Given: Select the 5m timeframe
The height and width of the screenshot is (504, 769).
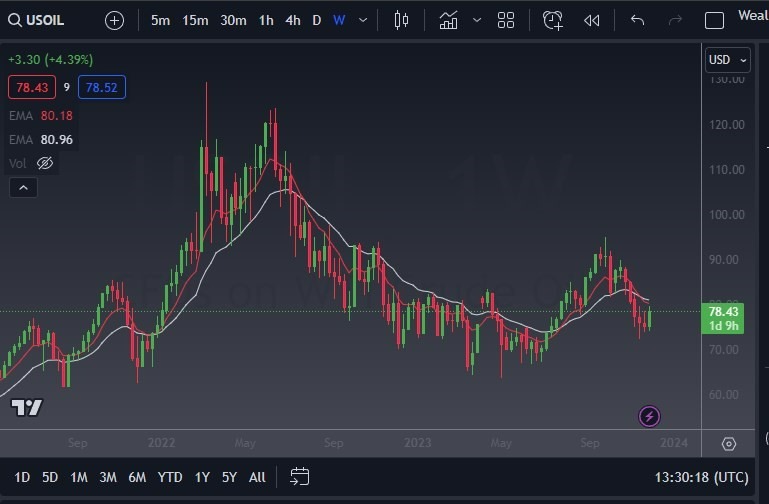Looking at the screenshot, I should [x=160, y=21].
